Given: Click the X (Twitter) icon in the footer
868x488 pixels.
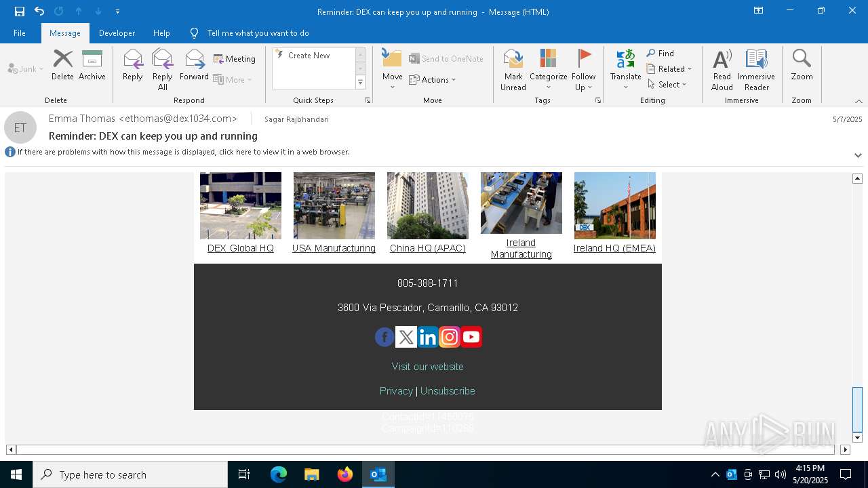Looking at the screenshot, I should (x=406, y=337).
